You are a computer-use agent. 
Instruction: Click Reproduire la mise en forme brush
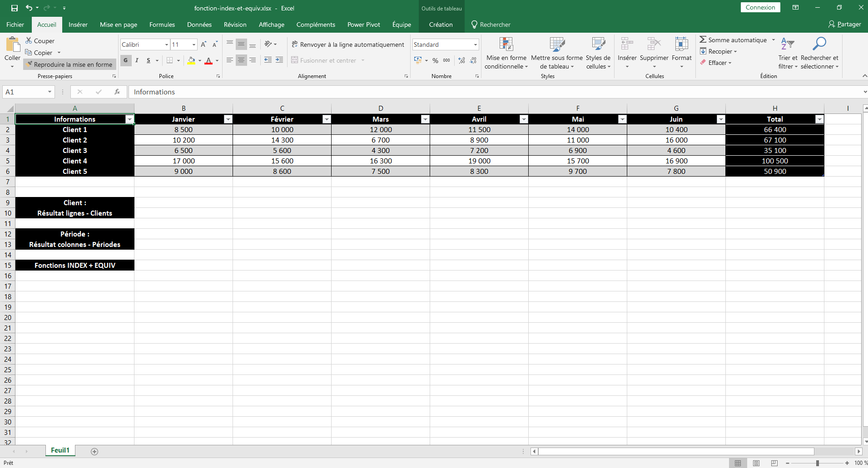pos(69,64)
